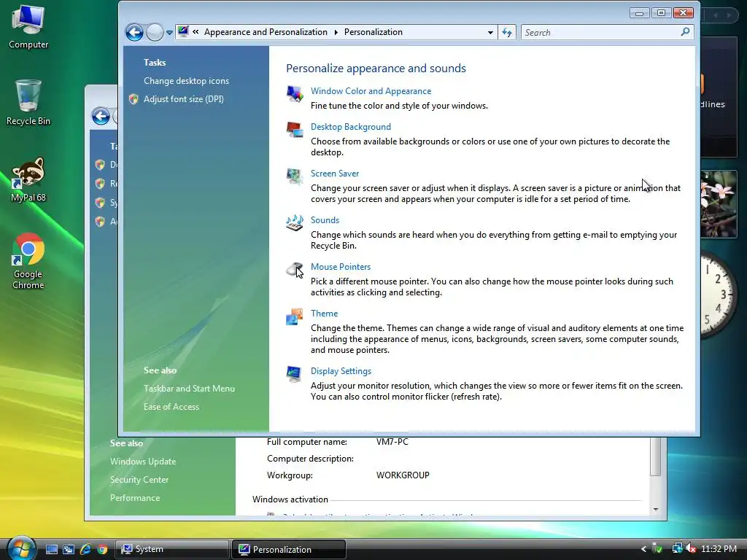
Task: Click Windows Update in System window
Action: tap(143, 462)
